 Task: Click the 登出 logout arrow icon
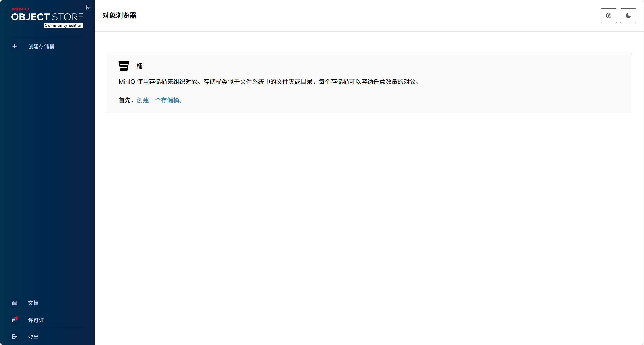15,337
